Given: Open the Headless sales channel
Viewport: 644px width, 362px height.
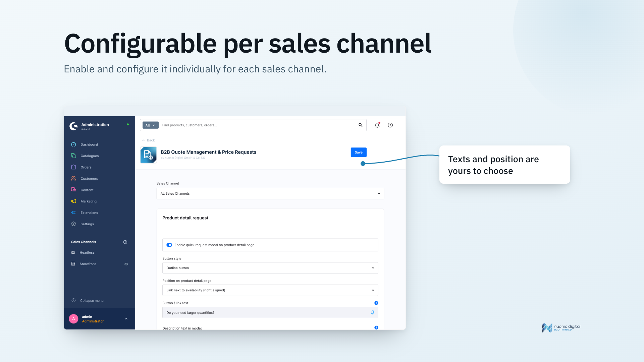Looking at the screenshot, I should click(x=87, y=253).
